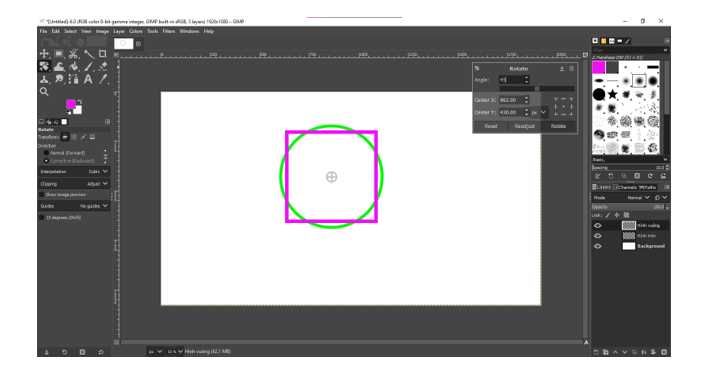Select the Crop tool

(x=103, y=54)
